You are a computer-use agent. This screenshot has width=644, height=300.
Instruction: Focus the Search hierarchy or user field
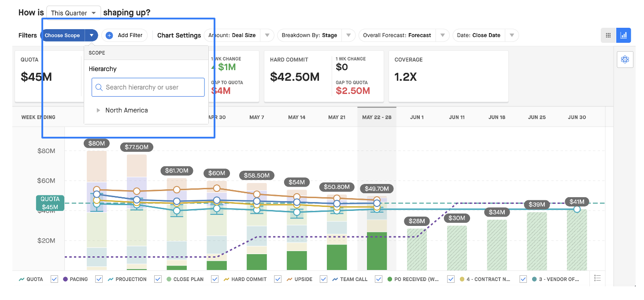click(x=148, y=87)
